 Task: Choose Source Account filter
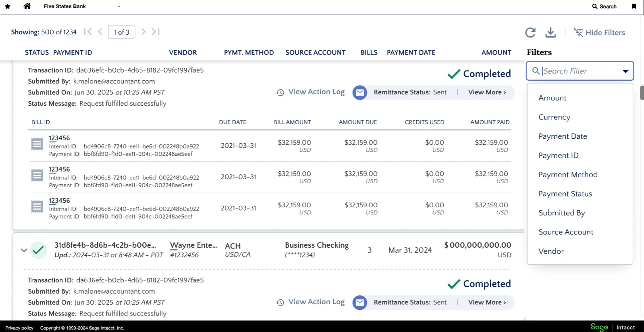[565, 232]
